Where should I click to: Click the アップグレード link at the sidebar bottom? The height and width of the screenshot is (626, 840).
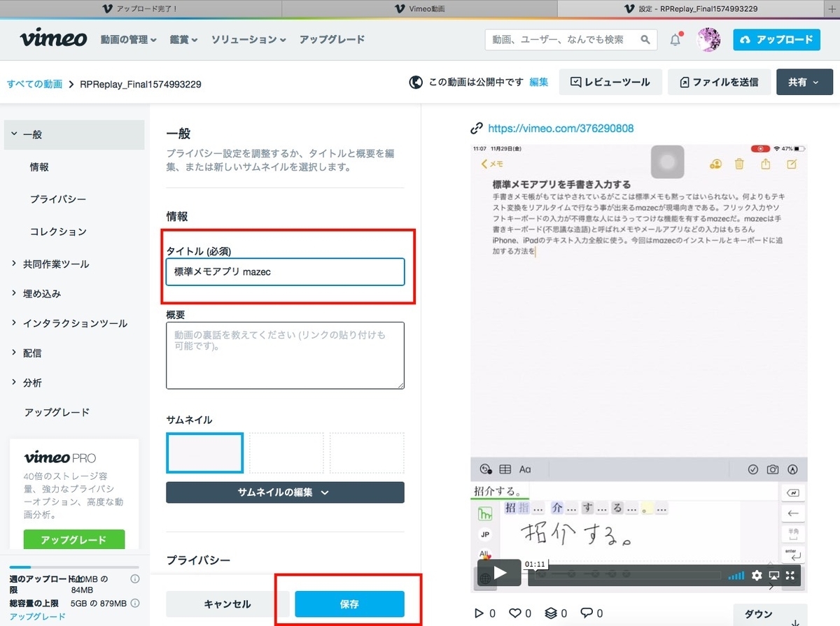[38, 616]
